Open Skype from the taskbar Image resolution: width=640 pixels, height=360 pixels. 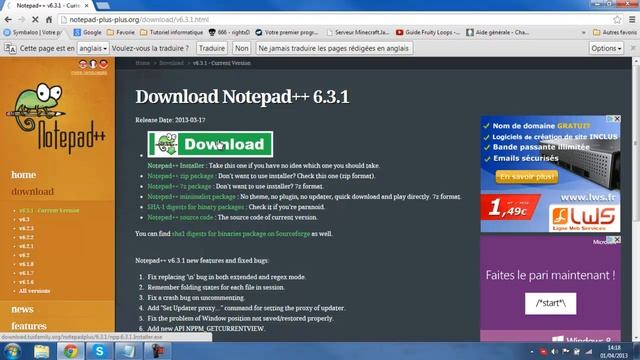pos(99,351)
